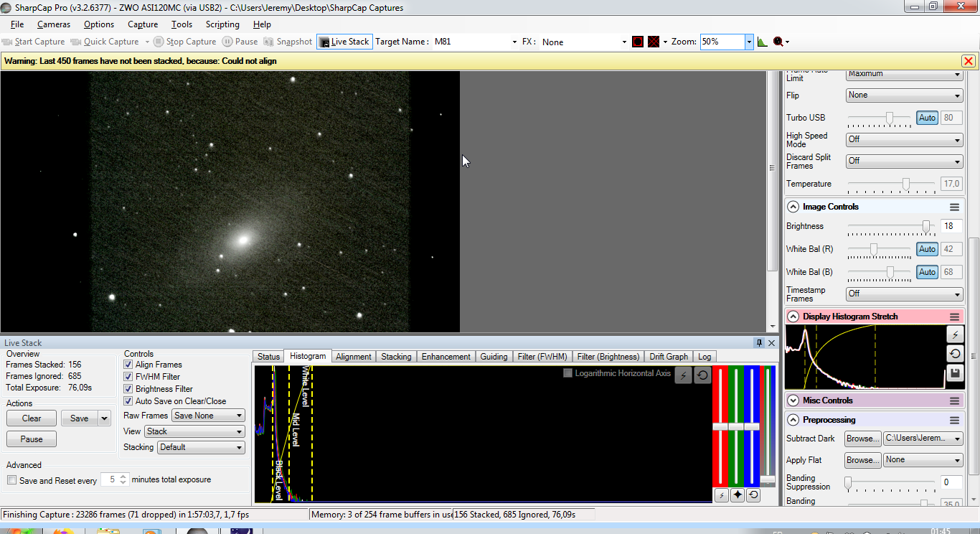The image size is (980, 534).
Task: Click Browse next to Apply Flat
Action: coord(862,460)
